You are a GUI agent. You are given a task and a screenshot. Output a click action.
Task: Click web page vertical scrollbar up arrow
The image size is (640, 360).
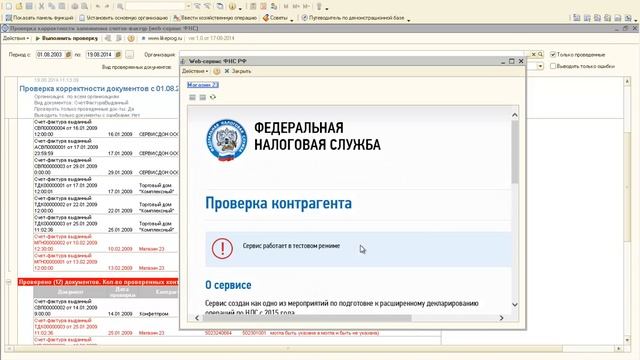pos(515,115)
